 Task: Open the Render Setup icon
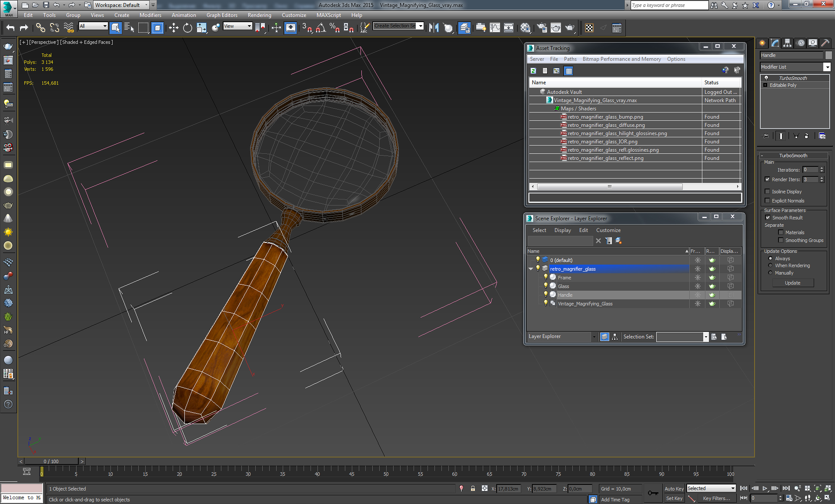point(541,28)
